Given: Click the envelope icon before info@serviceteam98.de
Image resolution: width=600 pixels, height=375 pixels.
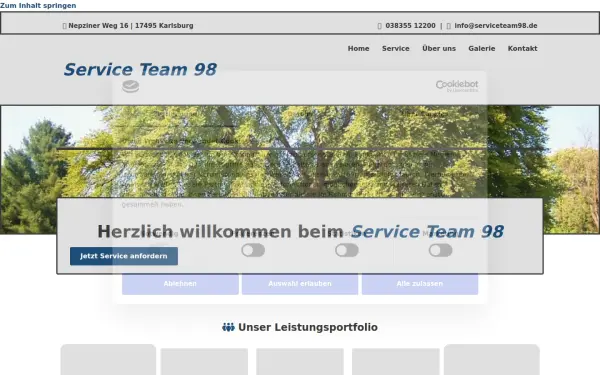Looking at the screenshot, I should pyautogui.click(x=448, y=26).
